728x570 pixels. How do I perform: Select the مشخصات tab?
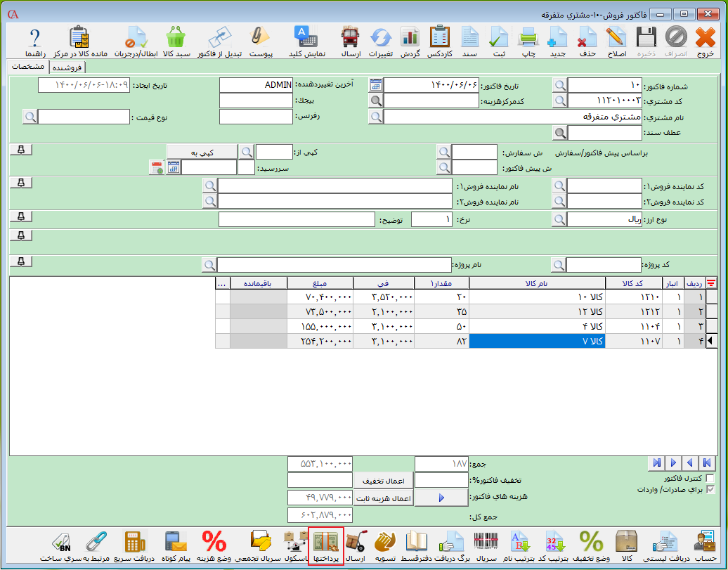click(28, 66)
